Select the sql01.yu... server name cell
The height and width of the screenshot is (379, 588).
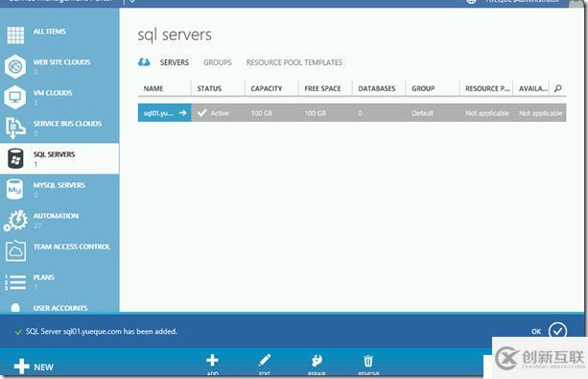coord(165,113)
